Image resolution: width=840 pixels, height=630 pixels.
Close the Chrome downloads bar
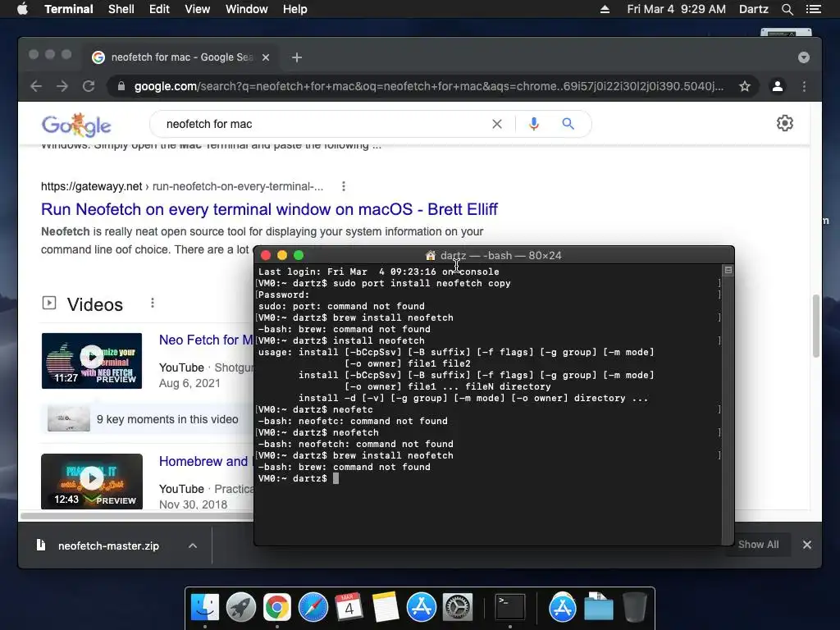[807, 545]
